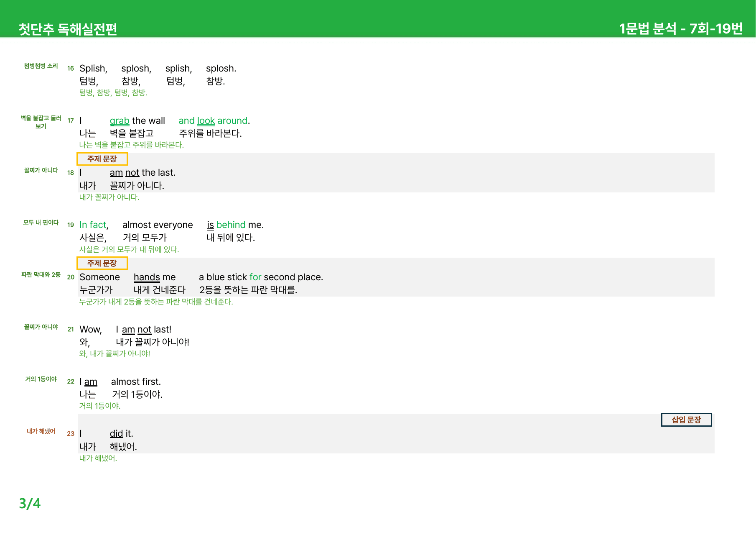Screen dimensions: 756x535
Task: Click the Korean gloss '2등을 뜻하는 파란 막대를.'
Action: coord(248,290)
